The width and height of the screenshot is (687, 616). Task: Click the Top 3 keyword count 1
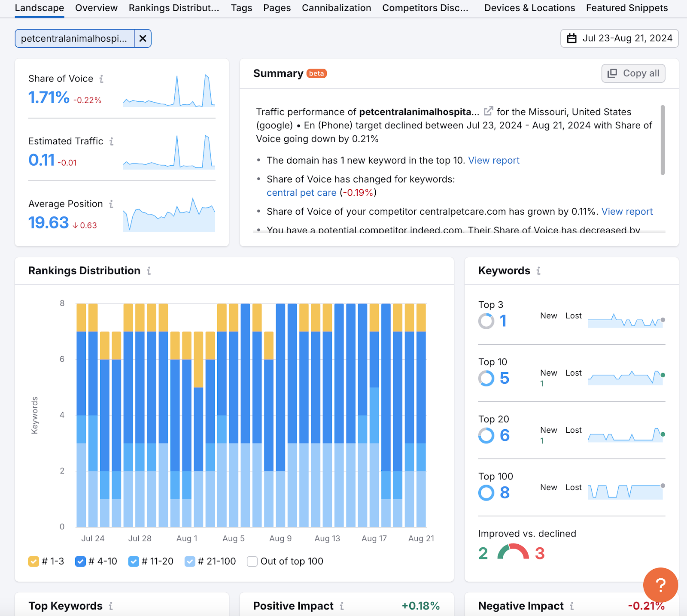click(503, 321)
